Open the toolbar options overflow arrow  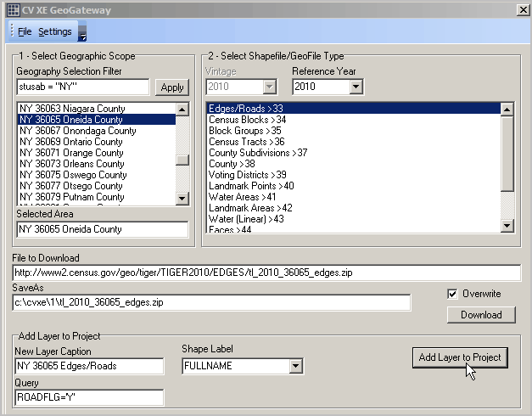click(82, 32)
